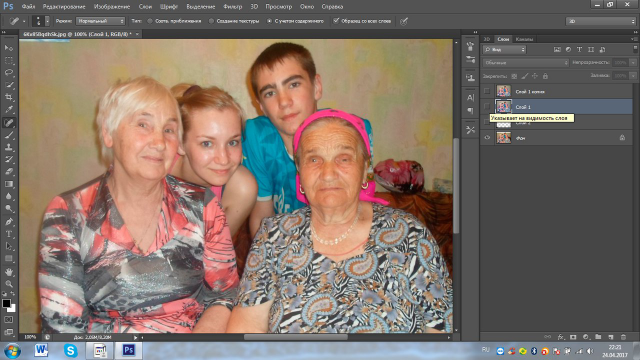This screenshot has width=640, height=360.
Task: Open the Выделение menu
Action: 201,7
